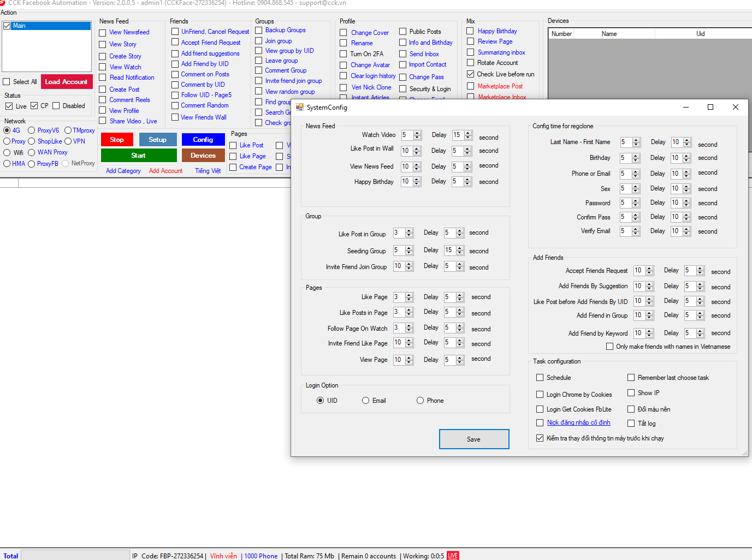The height and width of the screenshot is (560, 752).
Task: Click the blue Config button
Action: (203, 140)
